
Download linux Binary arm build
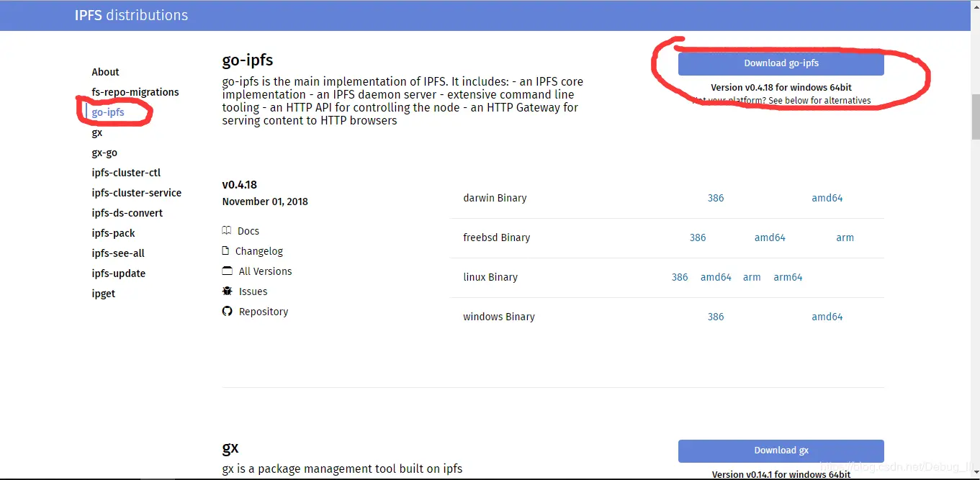pos(752,277)
